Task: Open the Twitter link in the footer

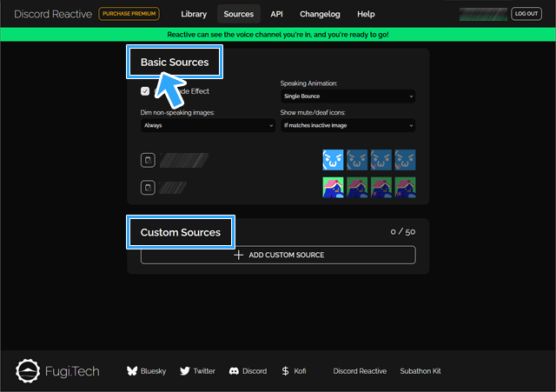Action: coord(197,371)
